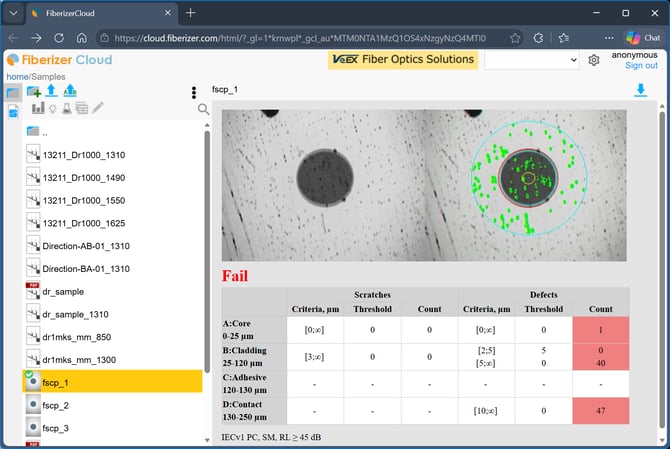Viewport: 670px width, 449px height.
Task: Click the D:Contact defects count cell '47'
Action: pyautogui.click(x=600, y=411)
